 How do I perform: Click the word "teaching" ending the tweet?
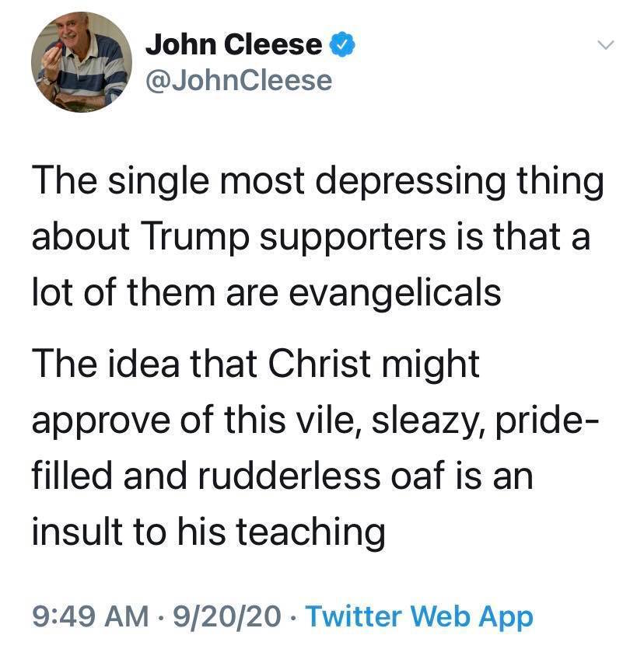click(x=310, y=533)
